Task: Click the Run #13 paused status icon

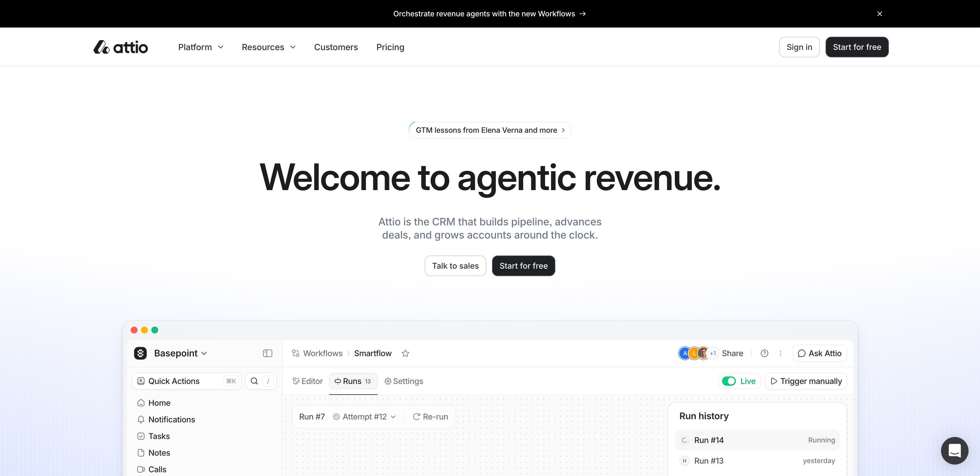Action: click(x=684, y=461)
